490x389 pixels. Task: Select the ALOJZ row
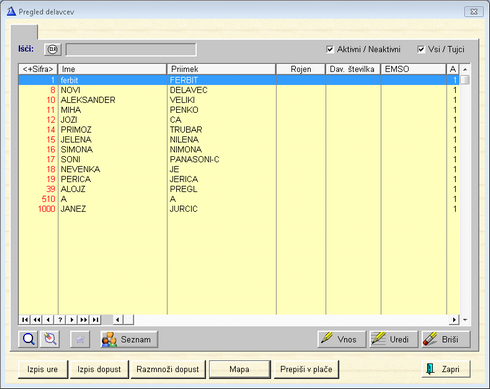(239, 189)
